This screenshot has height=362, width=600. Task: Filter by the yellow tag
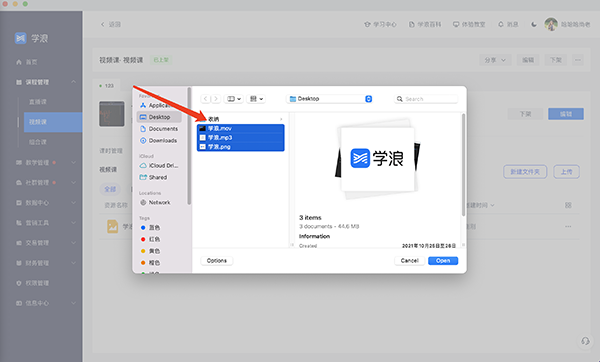(150, 251)
